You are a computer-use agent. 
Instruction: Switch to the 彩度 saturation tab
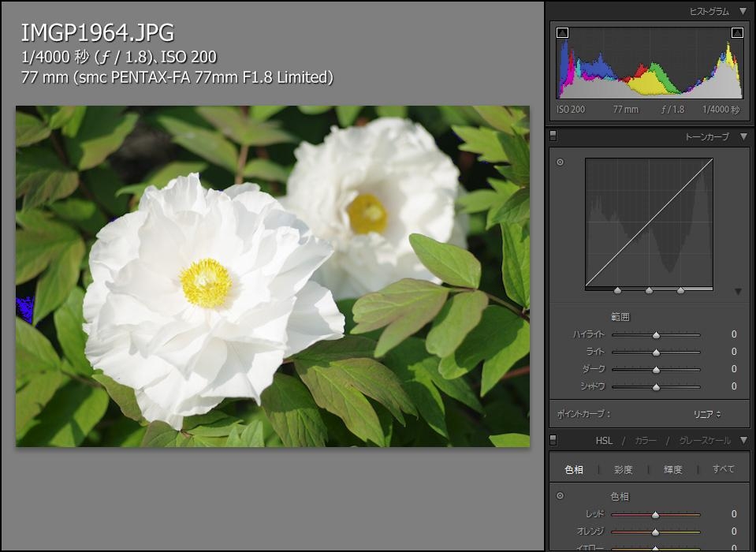(x=623, y=469)
